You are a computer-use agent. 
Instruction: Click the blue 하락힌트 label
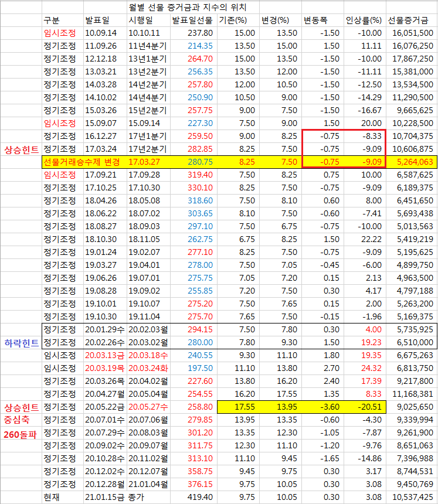point(21,343)
